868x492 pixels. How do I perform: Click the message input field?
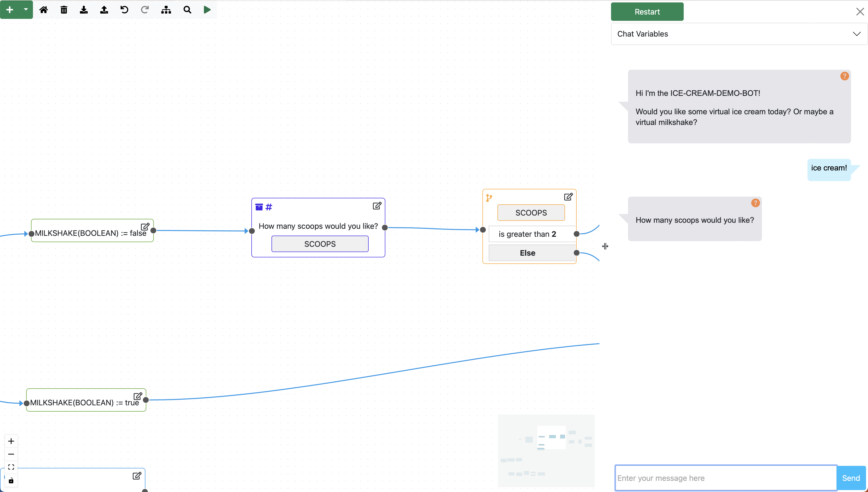[725, 478]
